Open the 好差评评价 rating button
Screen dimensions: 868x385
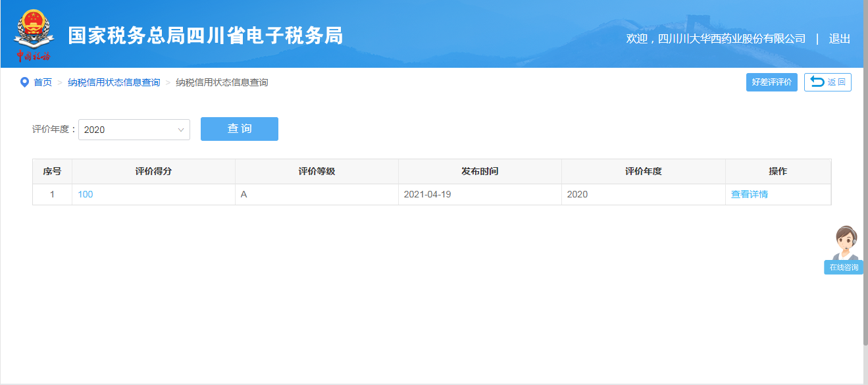(x=771, y=82)
